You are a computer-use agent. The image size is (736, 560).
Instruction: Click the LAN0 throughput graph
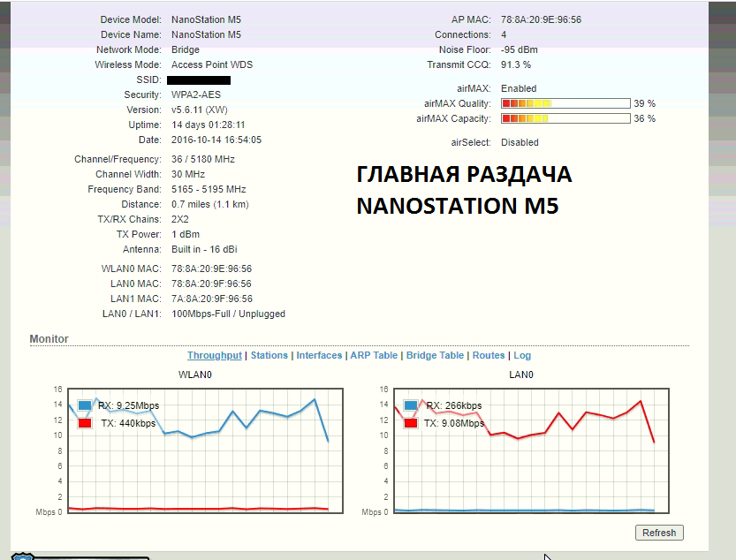[x=531, y=450]
